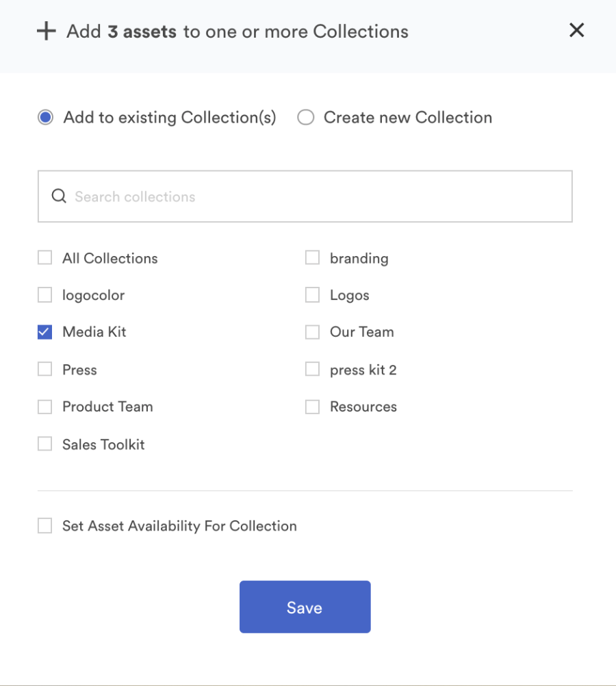
Task: Click the plus icon in dialog header
Action: point(47,31)
